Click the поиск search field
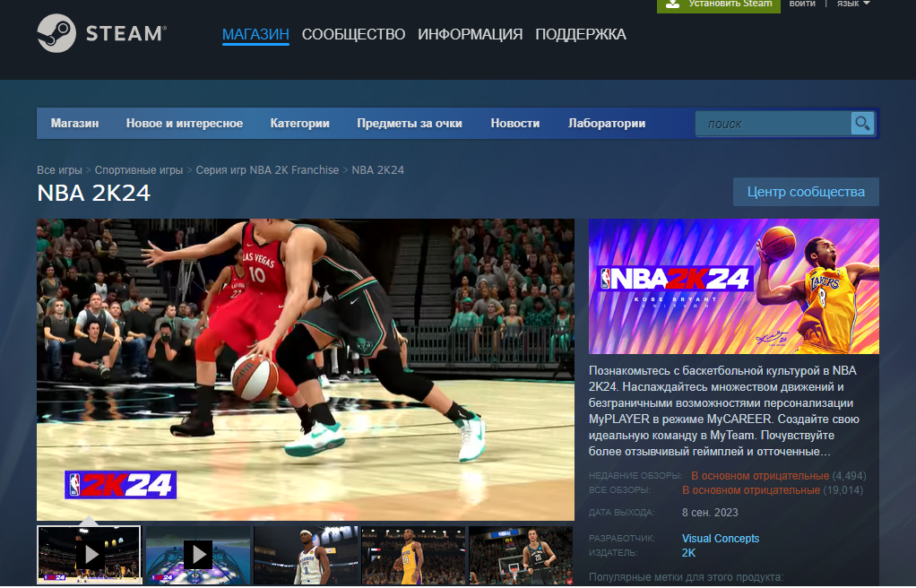916x588 pixels. click(x=773, y=124)
